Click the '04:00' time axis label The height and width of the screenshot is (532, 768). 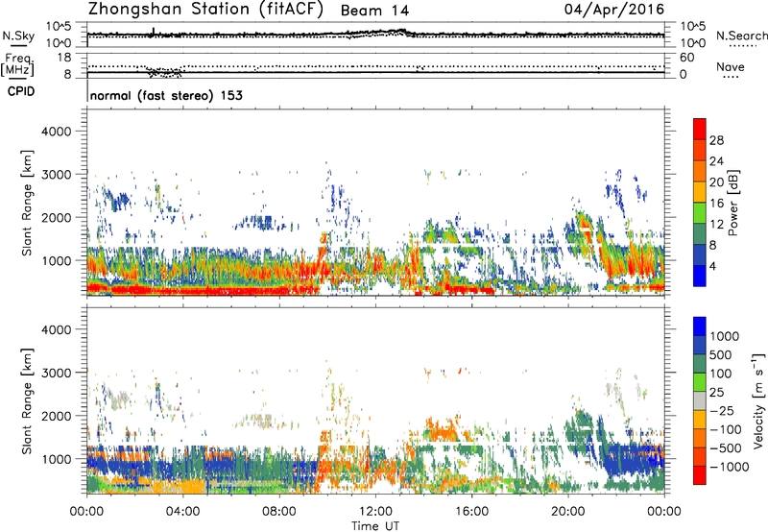click(182, 512)
